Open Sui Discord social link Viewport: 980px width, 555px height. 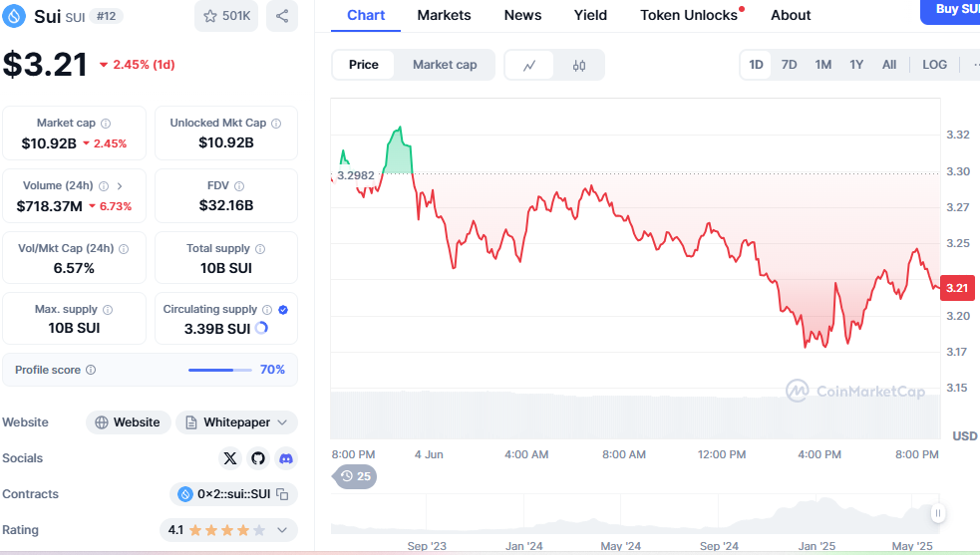pyautogui.click(x=285, y=458)
